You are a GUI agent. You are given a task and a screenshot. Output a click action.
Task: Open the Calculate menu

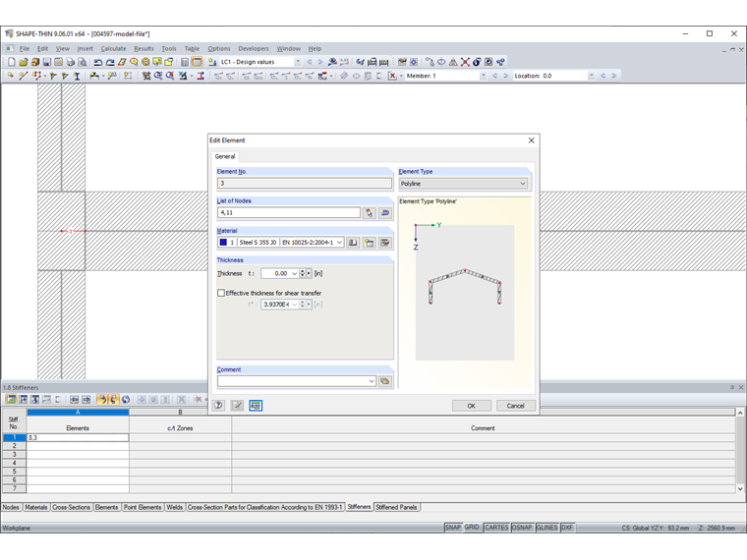[113, 48]
